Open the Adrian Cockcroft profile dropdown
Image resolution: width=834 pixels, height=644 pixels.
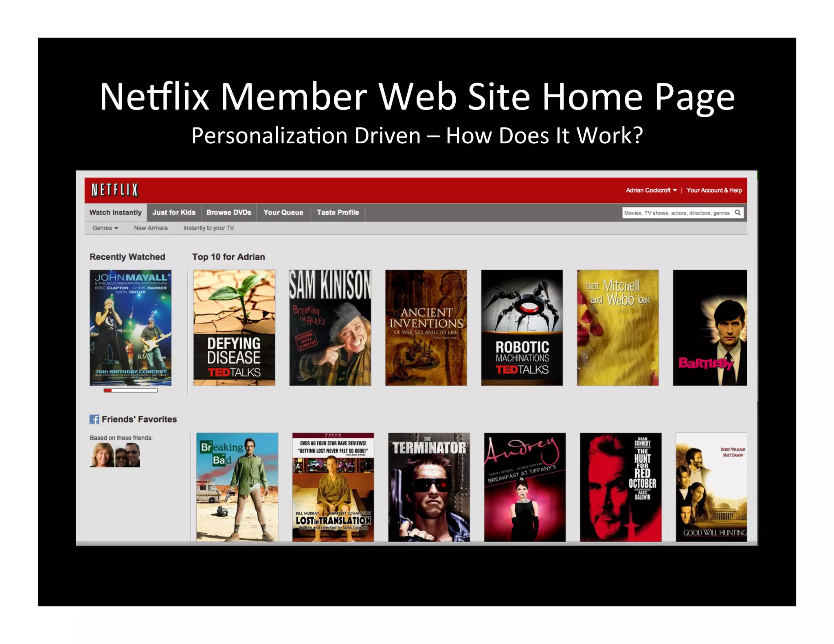[x=651, y=190]
